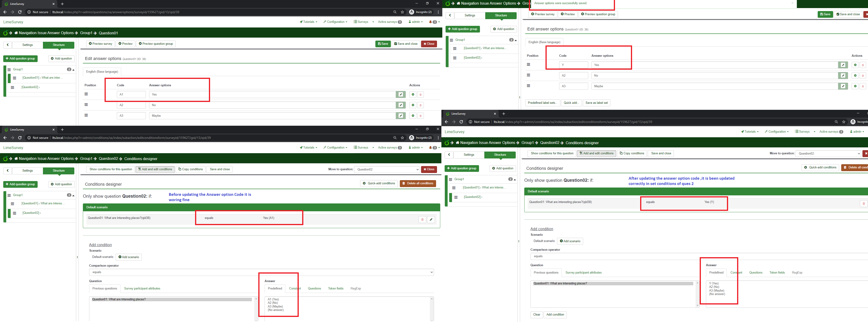Image resolution: width=868 pixels, height=322 pixels.
Task: Select 'A1 (Yes)' in predefined answers list
Action: [273, 299]
